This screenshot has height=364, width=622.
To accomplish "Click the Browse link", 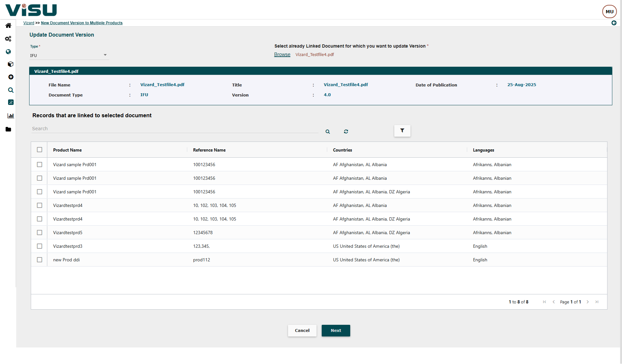I will [282, 54].
